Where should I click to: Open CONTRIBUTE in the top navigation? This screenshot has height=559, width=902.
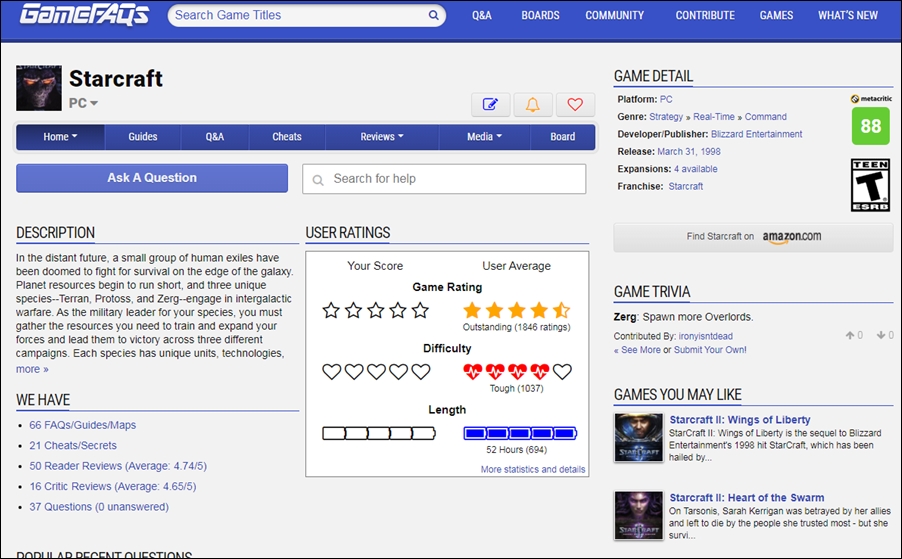point(705,16)
